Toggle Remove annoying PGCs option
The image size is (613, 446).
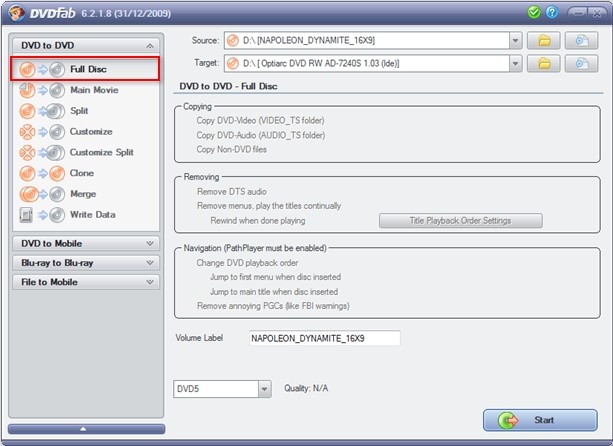coord(273,306)
